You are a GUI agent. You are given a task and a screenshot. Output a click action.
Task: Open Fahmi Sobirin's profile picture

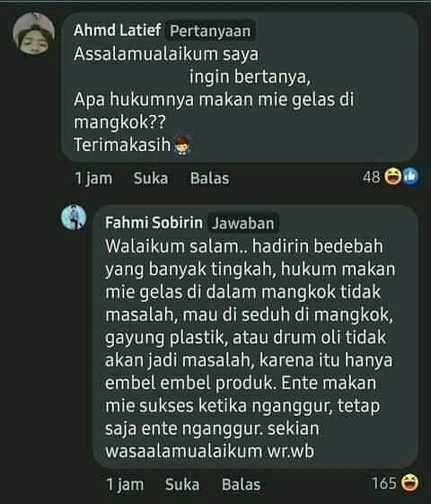[74, 217]
